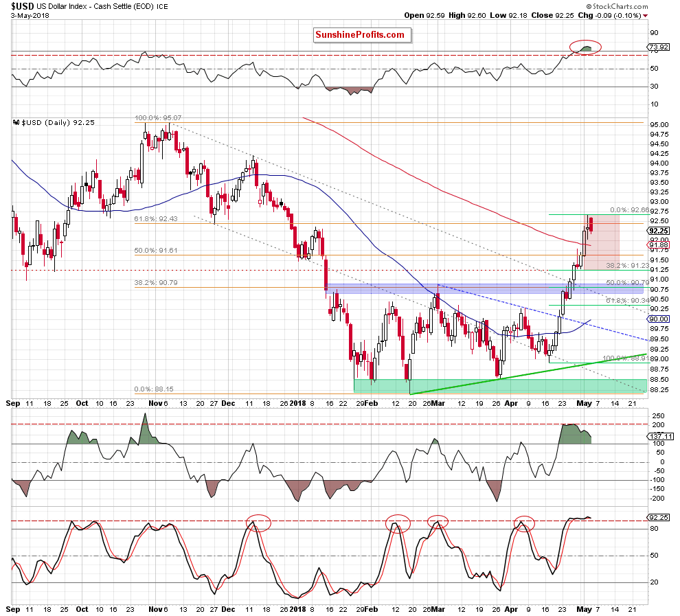Click the 90 label on the RSI axis

click(654, 33)
